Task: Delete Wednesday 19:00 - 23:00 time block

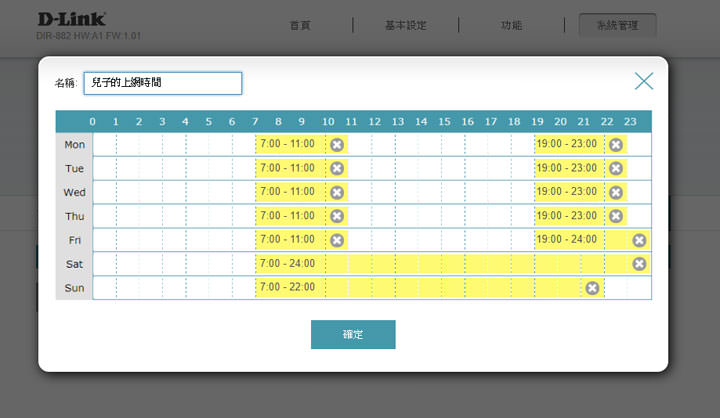Action: (x=616, y=192)
